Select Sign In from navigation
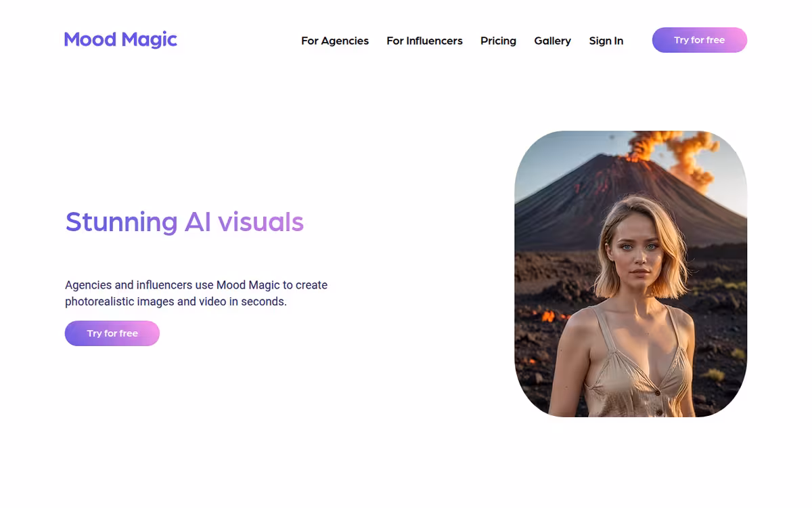This screenshot has height=508, width=812. 606,41
